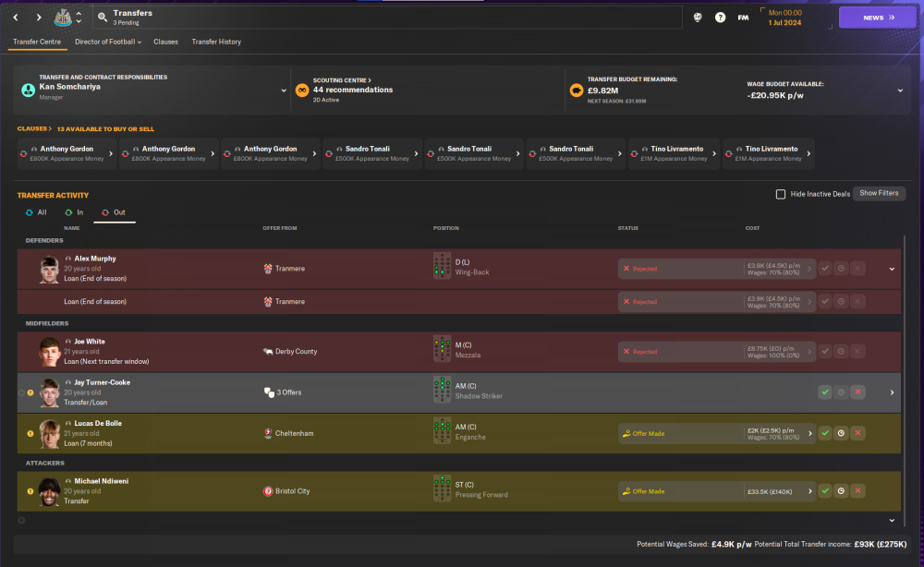Open the Clauses section link
Image resolution: width=924 pixels, height=567 pixels.
(34, 129)
